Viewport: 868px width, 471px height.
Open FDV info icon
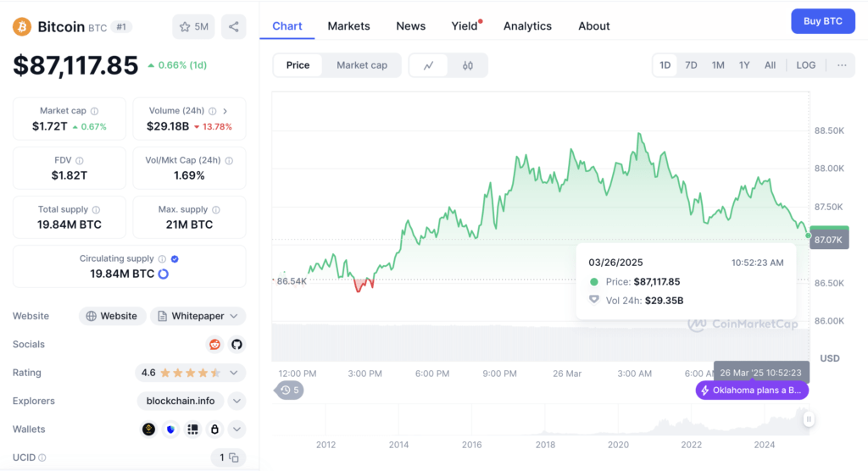[80, 160]
